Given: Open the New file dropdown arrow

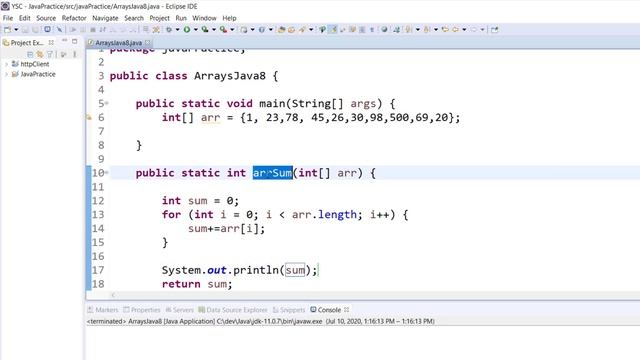Looking at the screenshot, I should pos(16,29).
